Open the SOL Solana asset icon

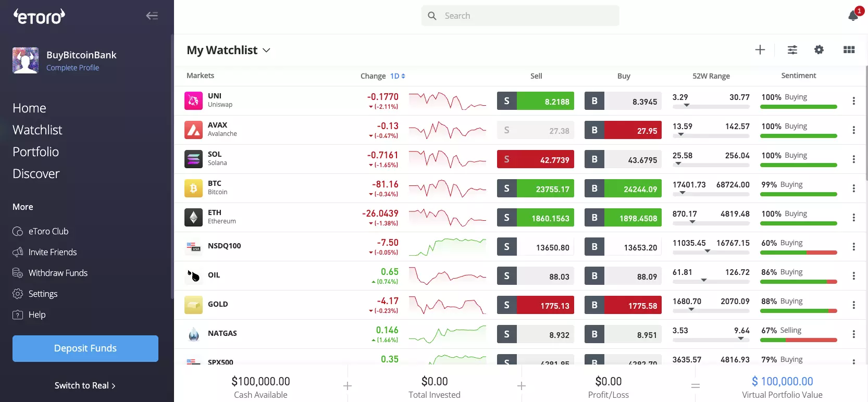pos(193,159)
